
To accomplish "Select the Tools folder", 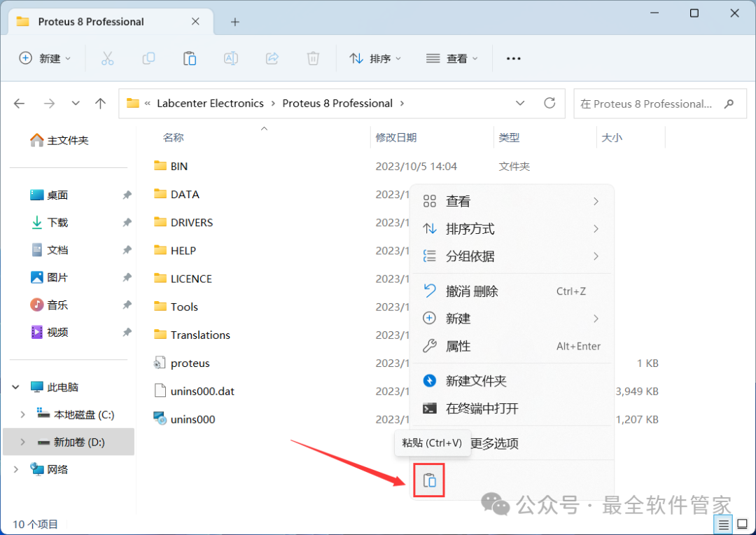I will click(x=176, y=307).
